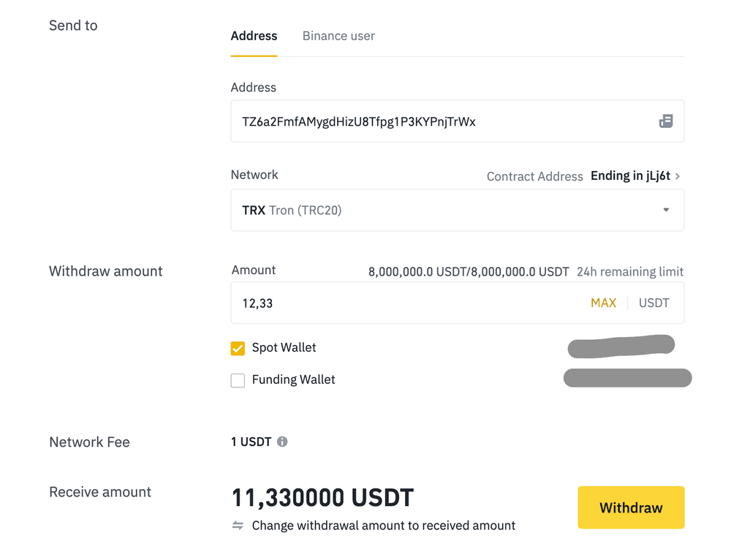The width and height of the screenshot is (731, 560).
Task: Click the USDT currency label in Amount
Action: coord(654,303)
